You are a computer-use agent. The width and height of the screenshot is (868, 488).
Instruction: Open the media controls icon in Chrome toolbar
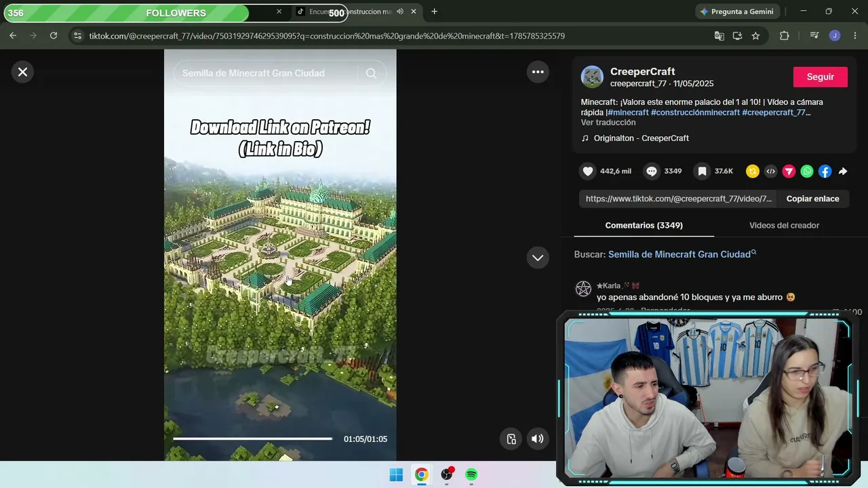click(x=814, y=36)
